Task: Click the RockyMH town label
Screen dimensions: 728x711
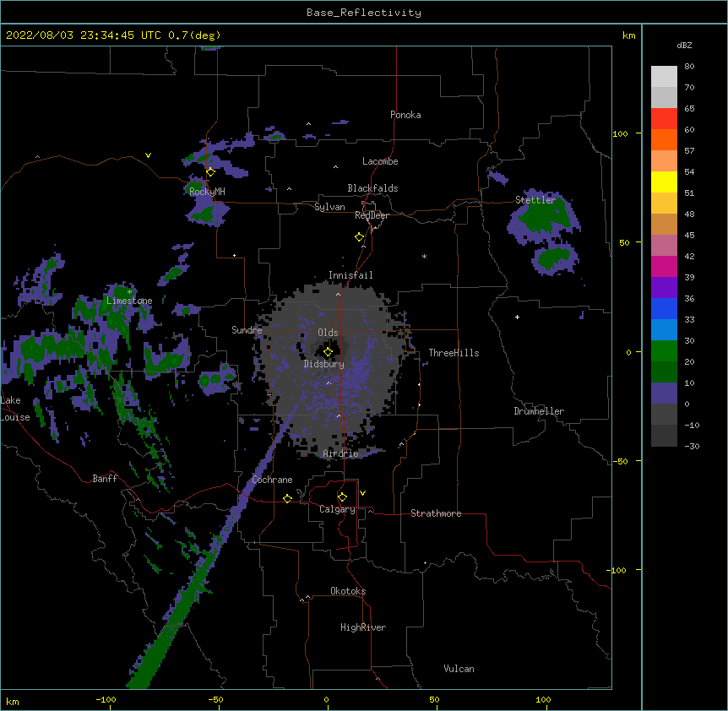Action: [207, 191]
